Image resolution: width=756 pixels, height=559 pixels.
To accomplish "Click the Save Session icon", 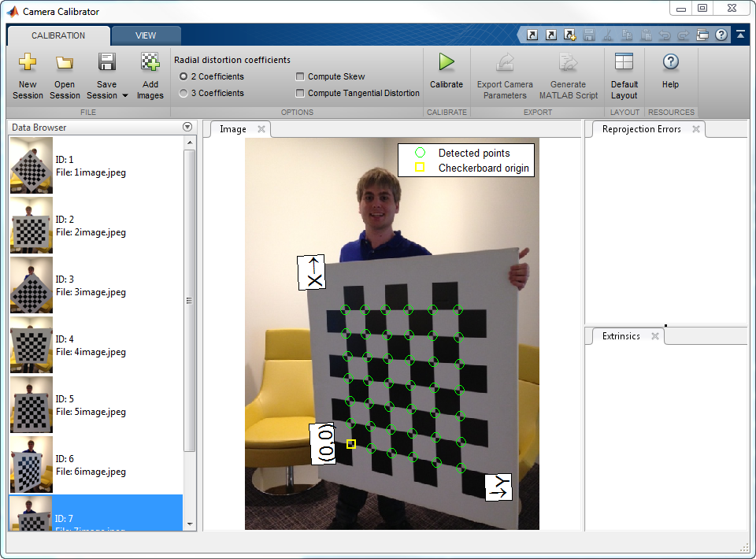I will (x=106, y=63).
